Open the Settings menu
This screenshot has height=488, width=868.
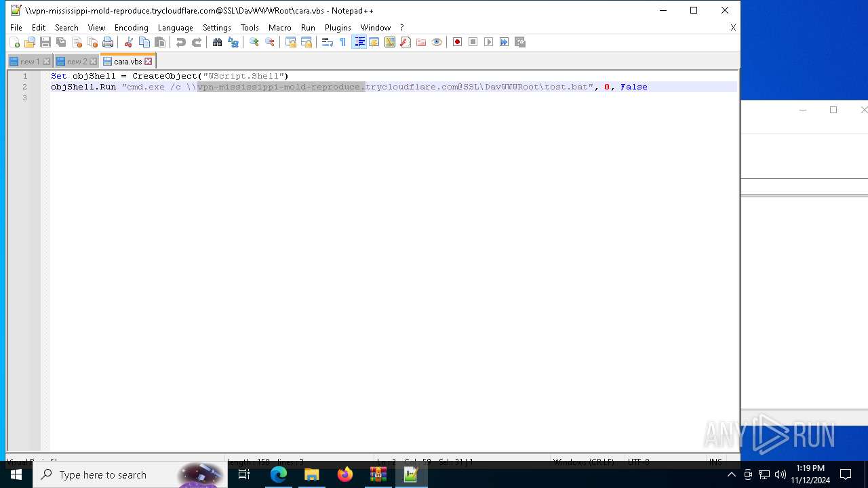217,28
